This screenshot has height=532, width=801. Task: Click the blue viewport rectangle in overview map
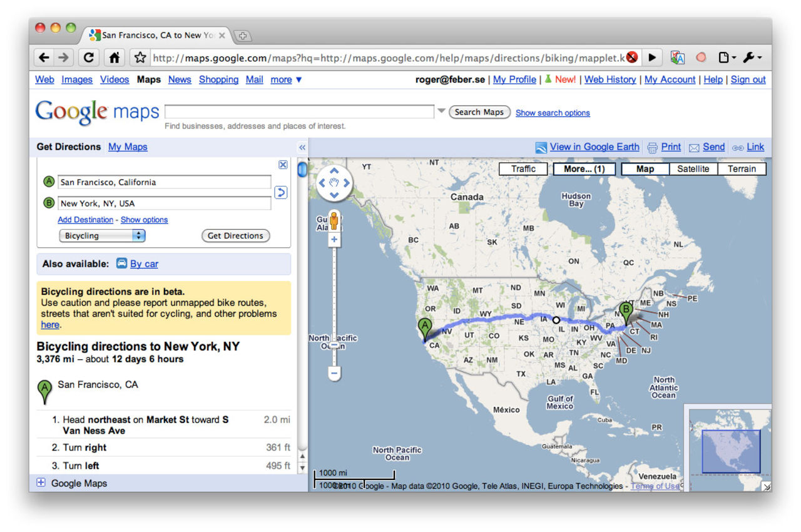coord(731,451)
